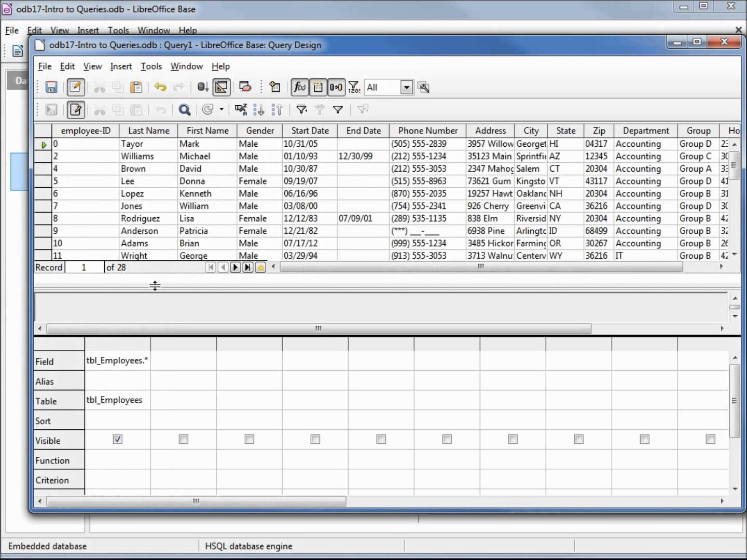Apply ascending sort on results

click(259, 109)
